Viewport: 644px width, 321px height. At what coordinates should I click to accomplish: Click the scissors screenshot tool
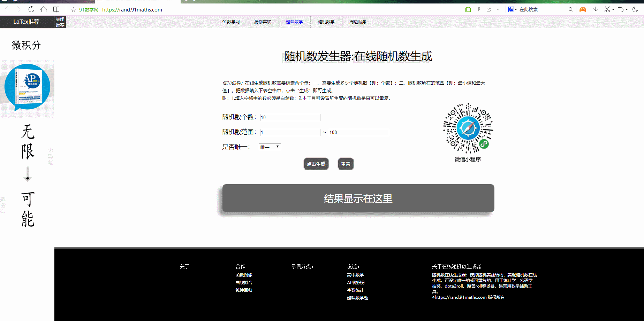[607, 9]
